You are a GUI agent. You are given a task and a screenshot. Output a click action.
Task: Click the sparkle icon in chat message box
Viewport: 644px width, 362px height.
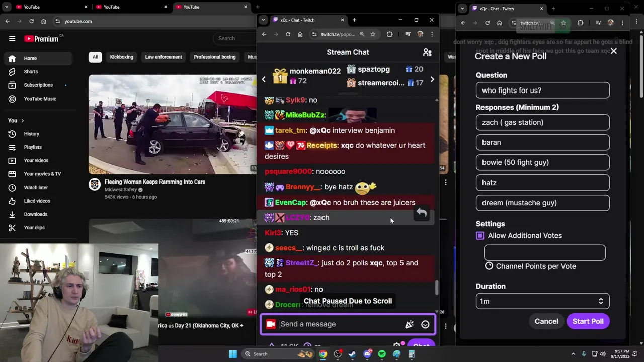pyautogui.click(x=409, y=324)
